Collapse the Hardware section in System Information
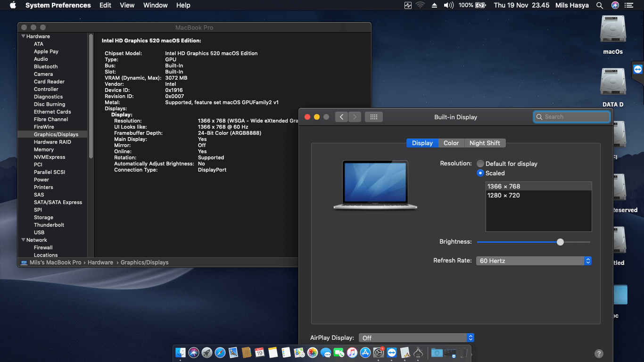The image size is (644, 362). tap(23, 36)
